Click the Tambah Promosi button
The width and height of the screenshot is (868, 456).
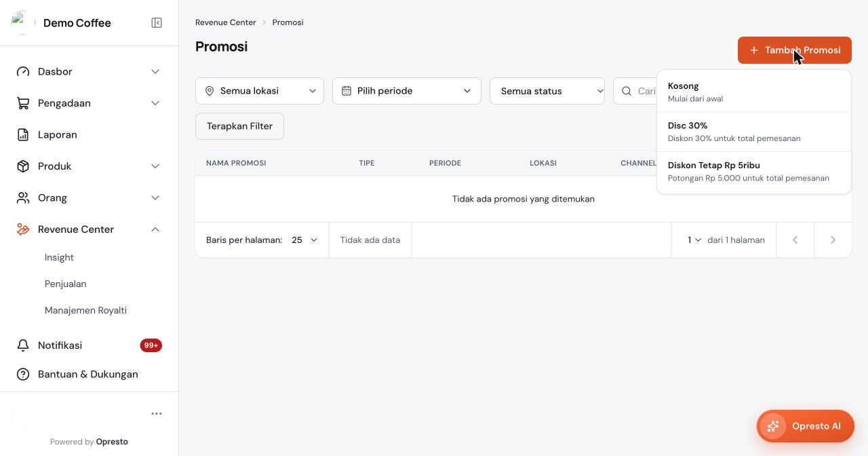pos(795,50)
